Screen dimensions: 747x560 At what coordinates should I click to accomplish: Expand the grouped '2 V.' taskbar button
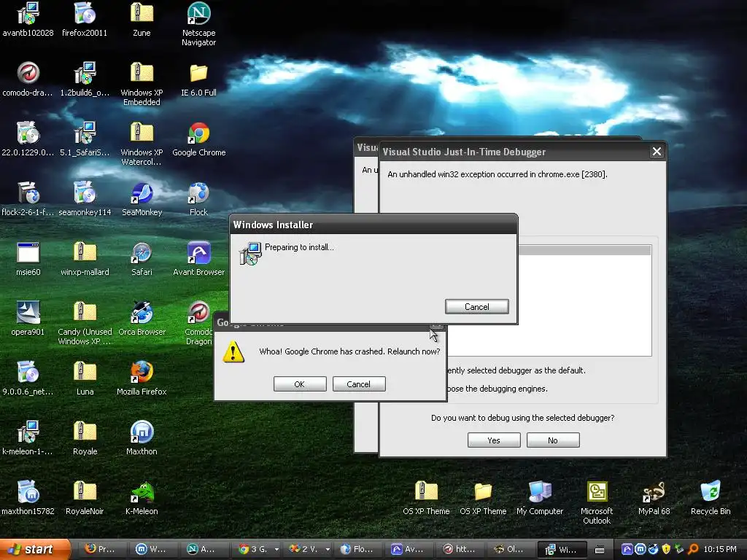(308, 549)
